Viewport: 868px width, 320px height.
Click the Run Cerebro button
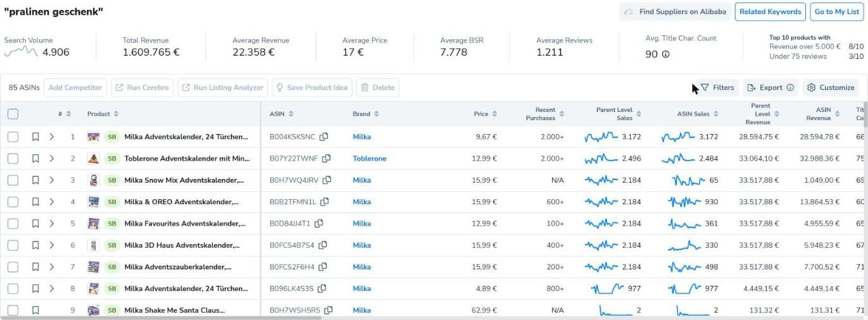coord(142,88)
